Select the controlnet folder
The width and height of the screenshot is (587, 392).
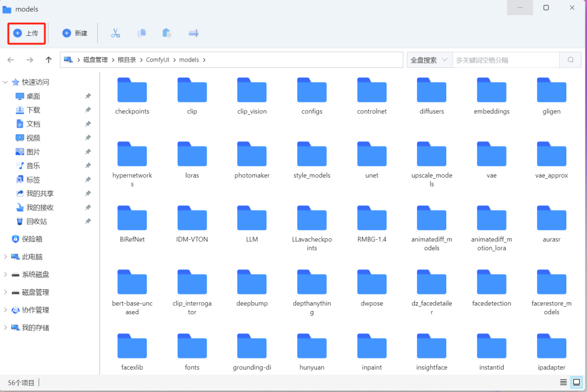click(372, 96)
